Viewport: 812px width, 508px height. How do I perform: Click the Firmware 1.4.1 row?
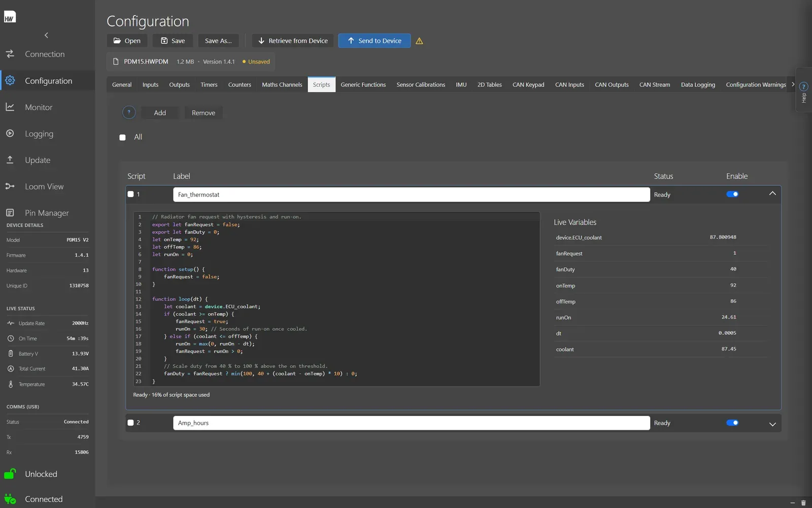[47, 255]
